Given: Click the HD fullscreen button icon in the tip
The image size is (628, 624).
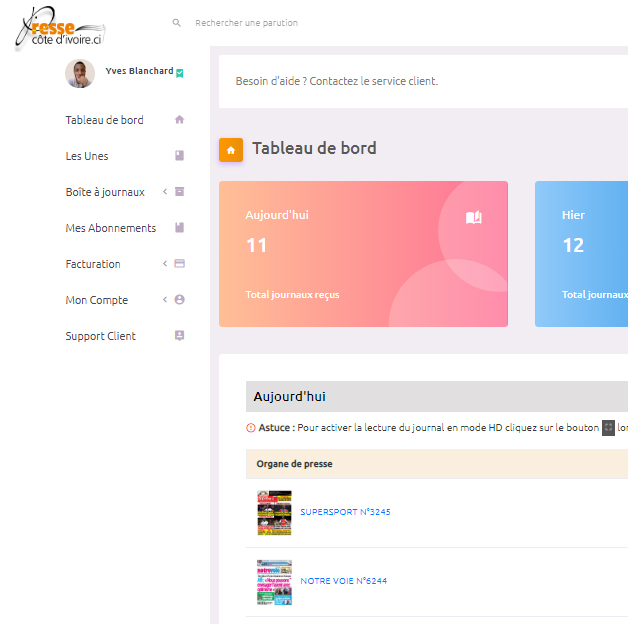Looking at the screenshot, I should point(608,427).
